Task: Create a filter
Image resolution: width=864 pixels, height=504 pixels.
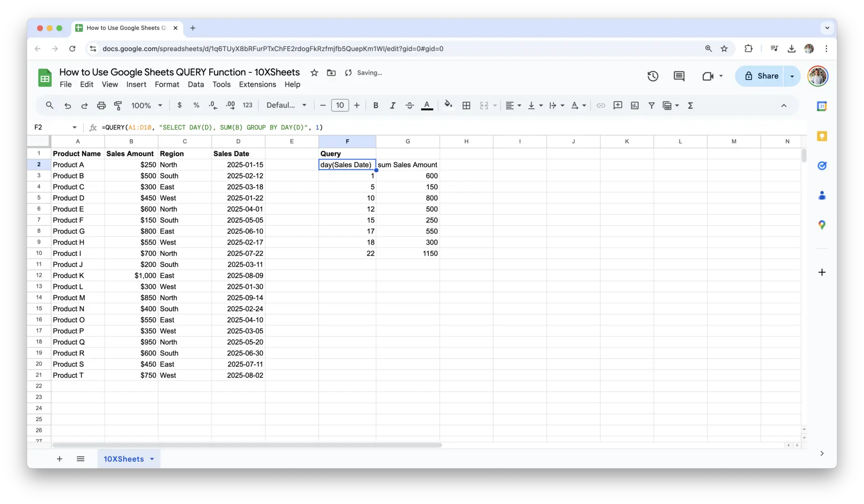Action: (x=651, y=105)
